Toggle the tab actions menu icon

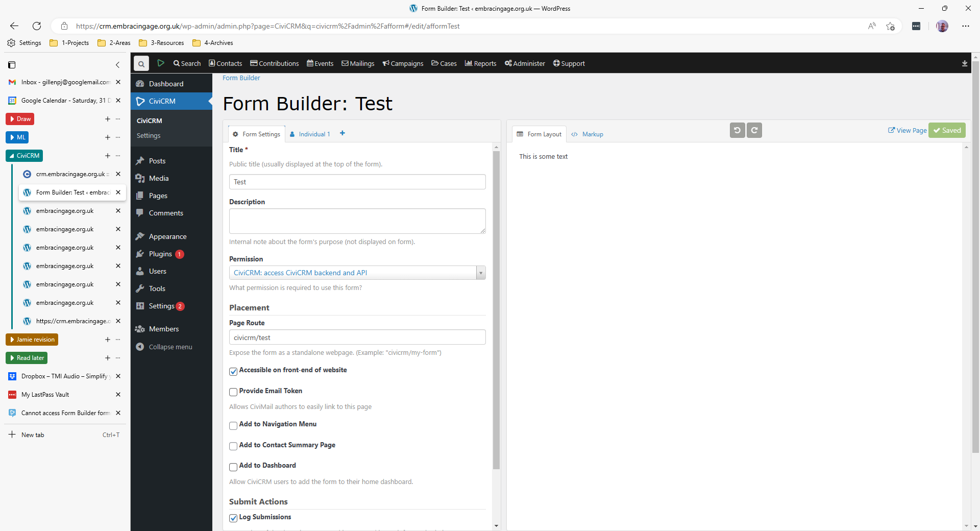pos(12,65)
